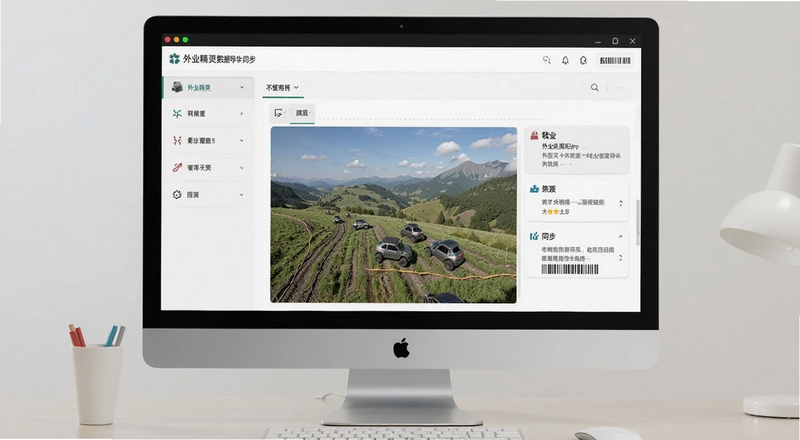Click the right panel vertical scrollbar
Viewport: 800px width, 440px height.
pyautogui.click(x=637, y=222)
